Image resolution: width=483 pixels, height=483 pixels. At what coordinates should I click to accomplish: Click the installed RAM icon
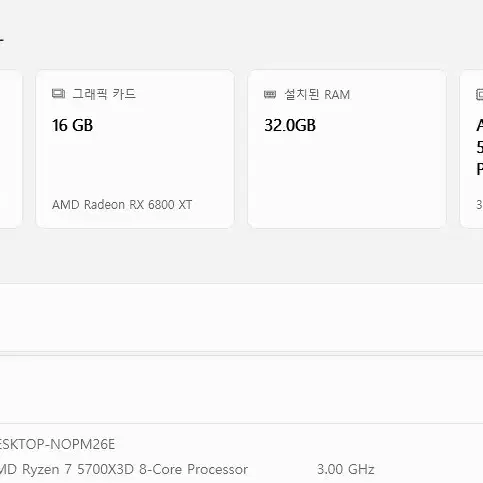coord(270,95)
